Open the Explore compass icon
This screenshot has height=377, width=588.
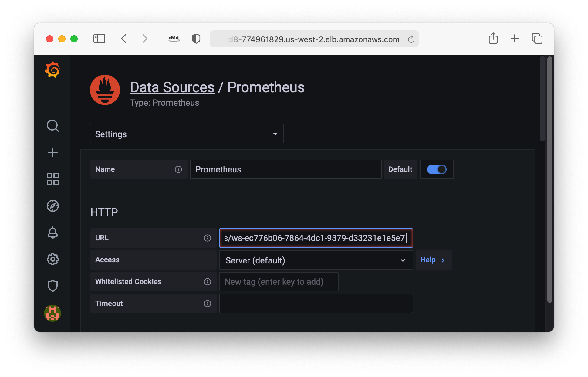[x=52, y=206]
